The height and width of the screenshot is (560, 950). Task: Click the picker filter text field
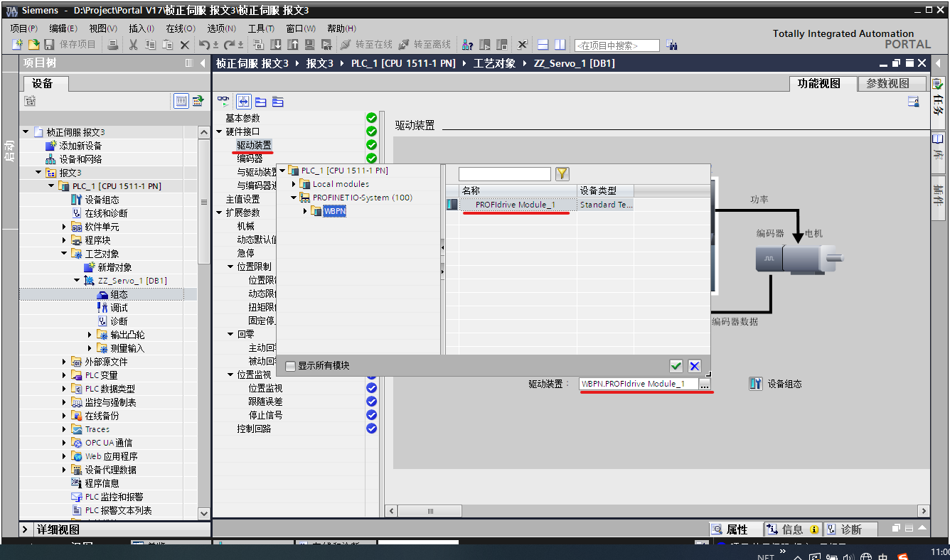505,174
